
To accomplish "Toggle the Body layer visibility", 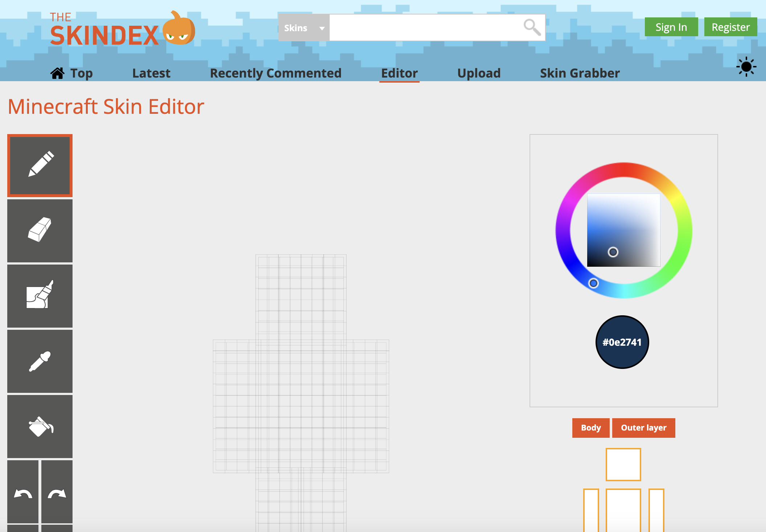I will point(590,428).
